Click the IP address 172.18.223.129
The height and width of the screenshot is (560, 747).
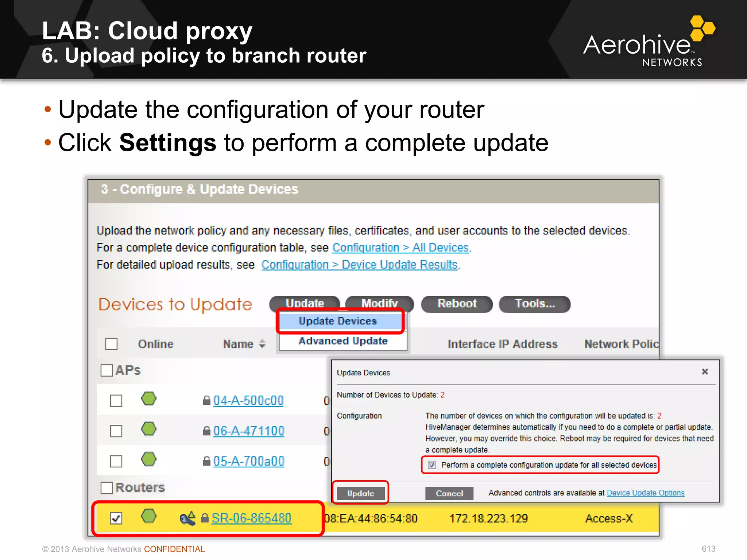489,518
